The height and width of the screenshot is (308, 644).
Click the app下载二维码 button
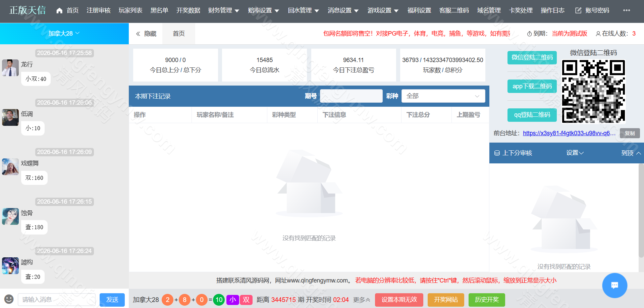(x=532, y=86)
